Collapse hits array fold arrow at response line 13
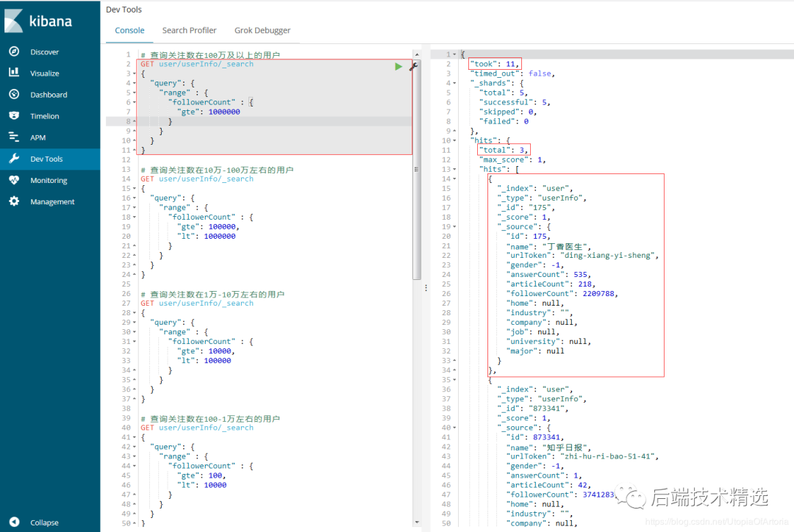The height and width of the screenshot is (532, 794). tap(454, 170)
